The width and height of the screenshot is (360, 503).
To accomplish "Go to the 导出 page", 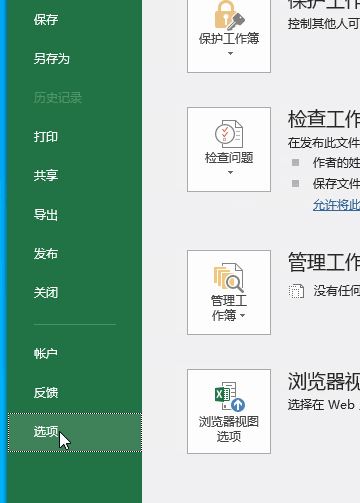I will (46, 215).
